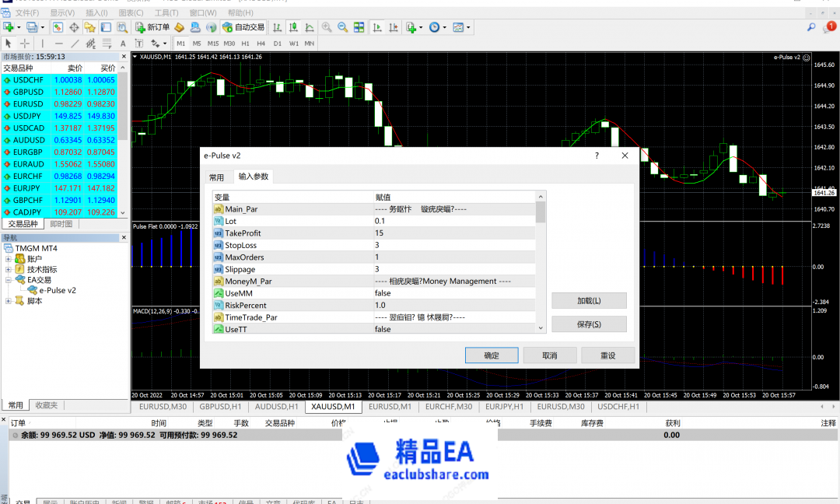Select the arrow cursor tool
Image resolution: width=840 pixels, height=504 pixels.
pyautogui.click(x=8, y=44)
